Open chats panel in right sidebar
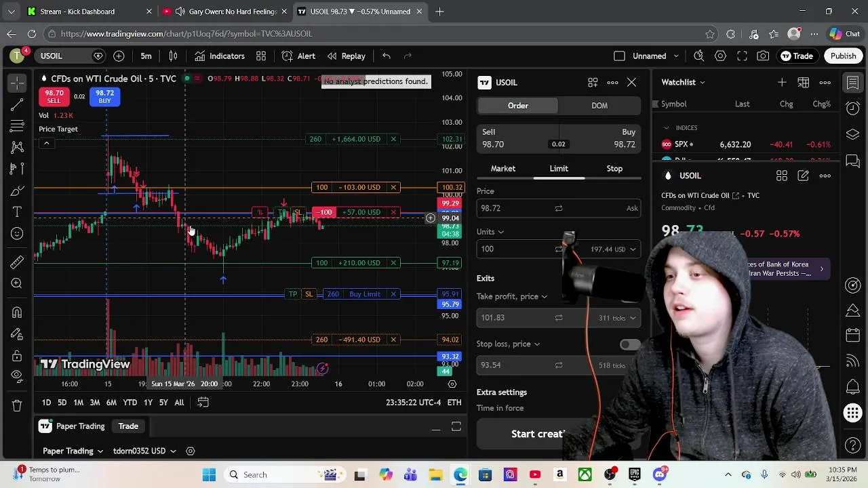The image size is (868, 488). (x=853, y=161)
